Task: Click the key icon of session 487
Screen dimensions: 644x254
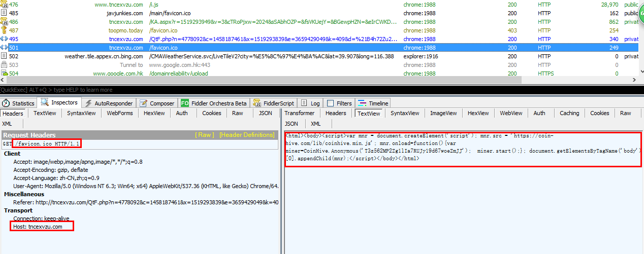Action: [x=4, y=30]
